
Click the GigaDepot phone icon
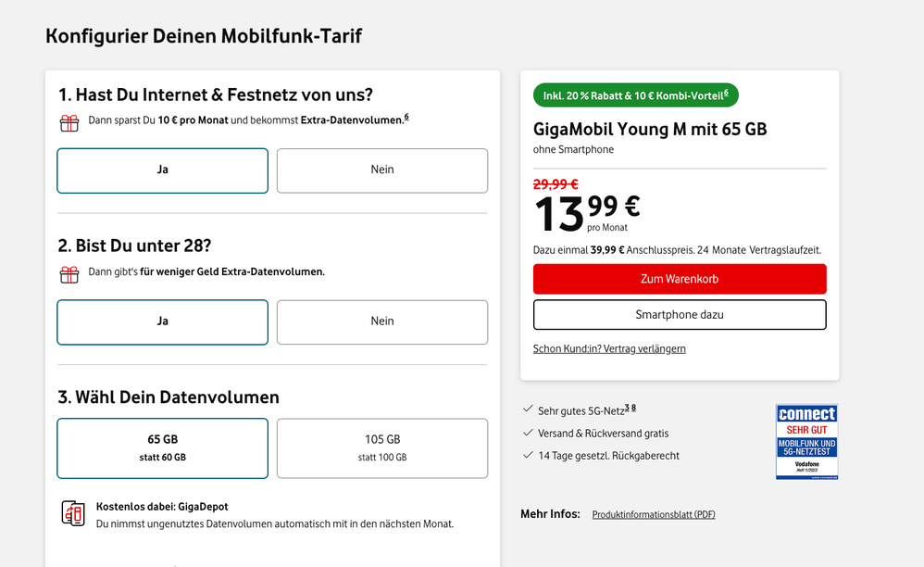[x=73, y=513]
